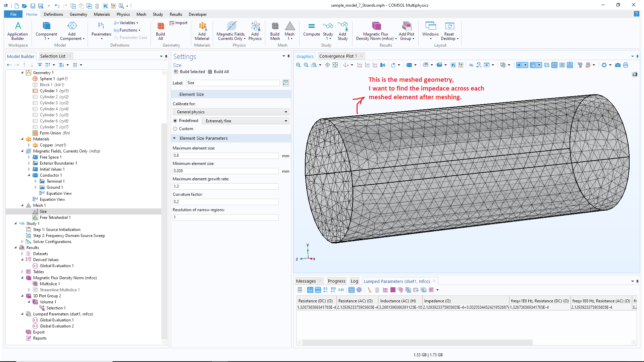Image resolution: width=644 pixels, height=362 pixels.
Task: Collapse the Element Size Parameters section
Action: pos(174,138)
